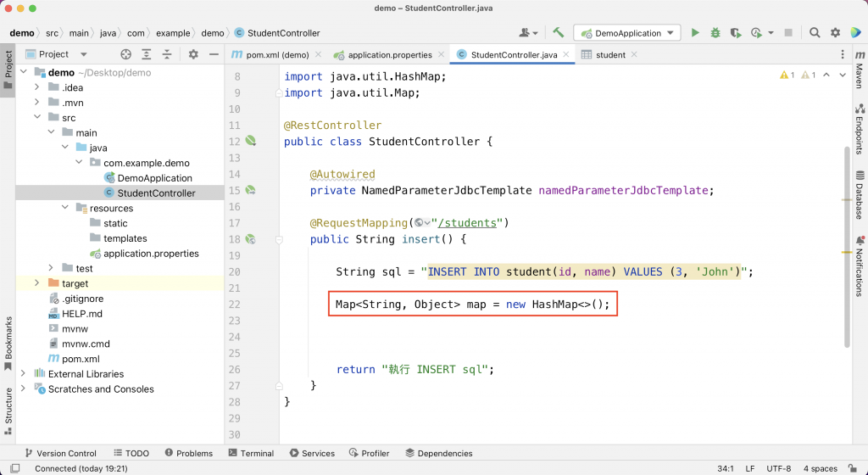
Task: Open the Database tool window
Action: (860, 195)
